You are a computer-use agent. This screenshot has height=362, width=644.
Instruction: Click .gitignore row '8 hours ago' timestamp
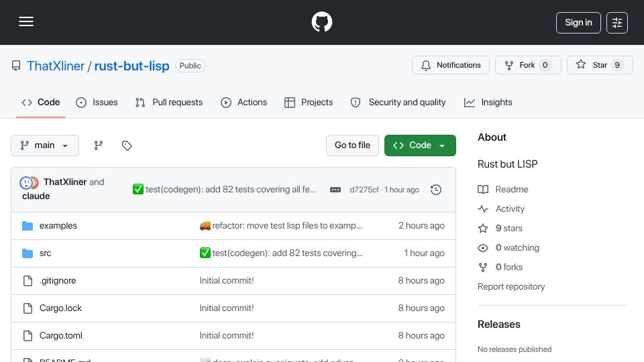pyautogui.click(x=421, y=281)
